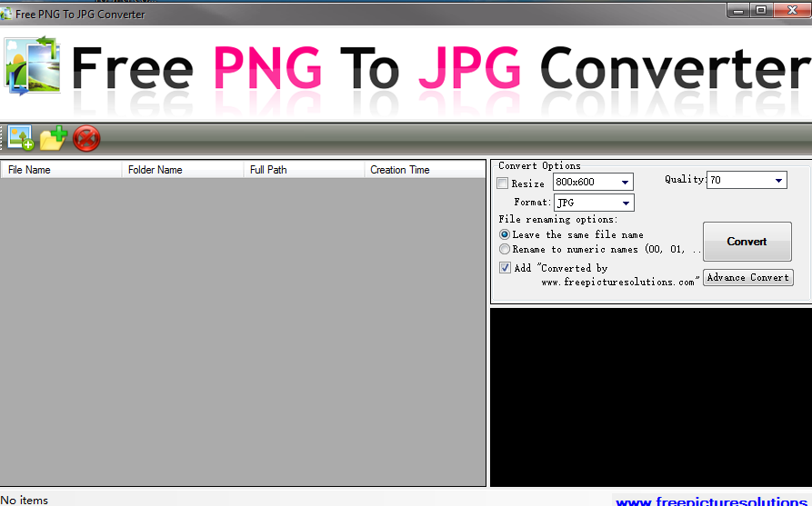Sort by Full Path column header
Screen dimensions: 812x506
(304, 170)
